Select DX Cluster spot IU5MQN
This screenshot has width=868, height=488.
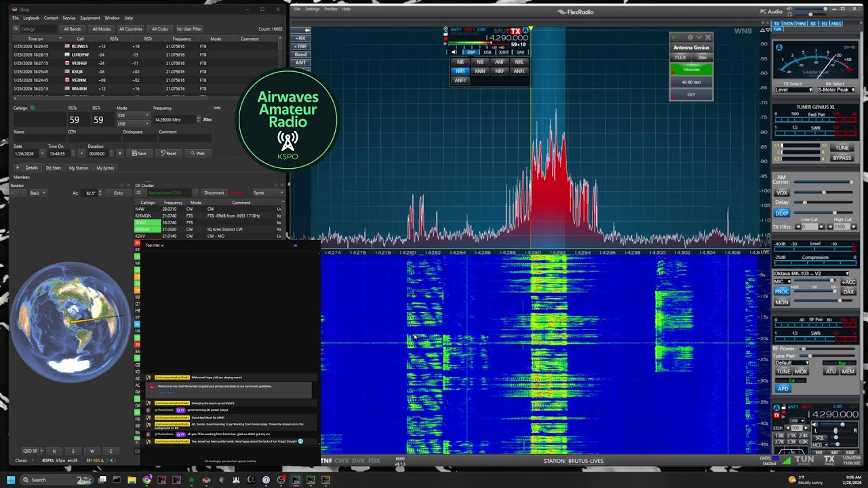[207, 216]
